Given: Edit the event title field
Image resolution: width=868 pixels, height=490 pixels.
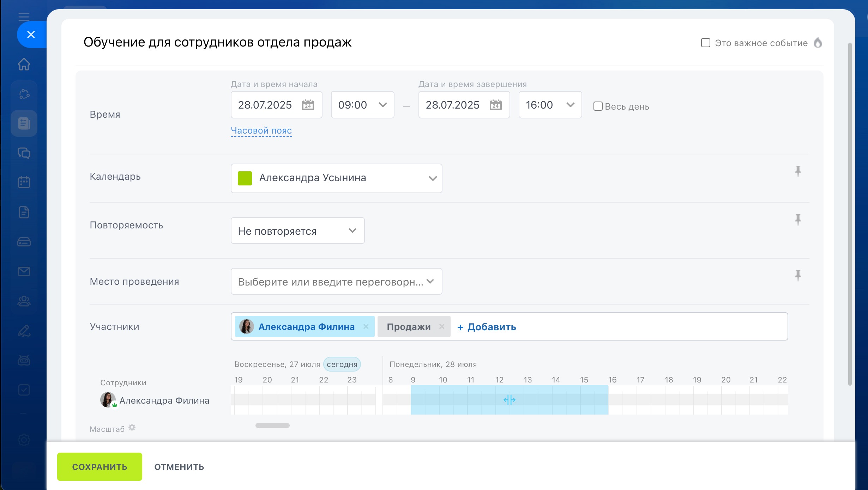Looking at the screenshot, I should (x=217, y=42).
